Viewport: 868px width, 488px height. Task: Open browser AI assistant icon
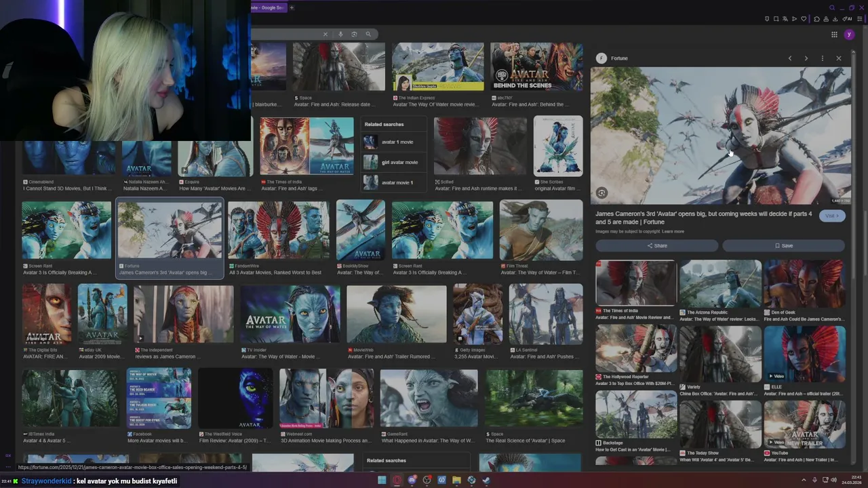click(x=848, y=18)
